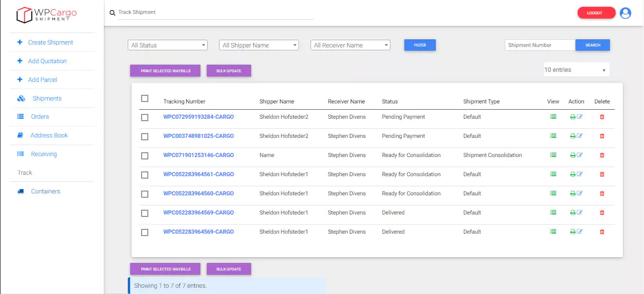The height and width of the screenshot is (294, 644).
Task: Click the Shipment Number search field
Action: pos(540,45)
